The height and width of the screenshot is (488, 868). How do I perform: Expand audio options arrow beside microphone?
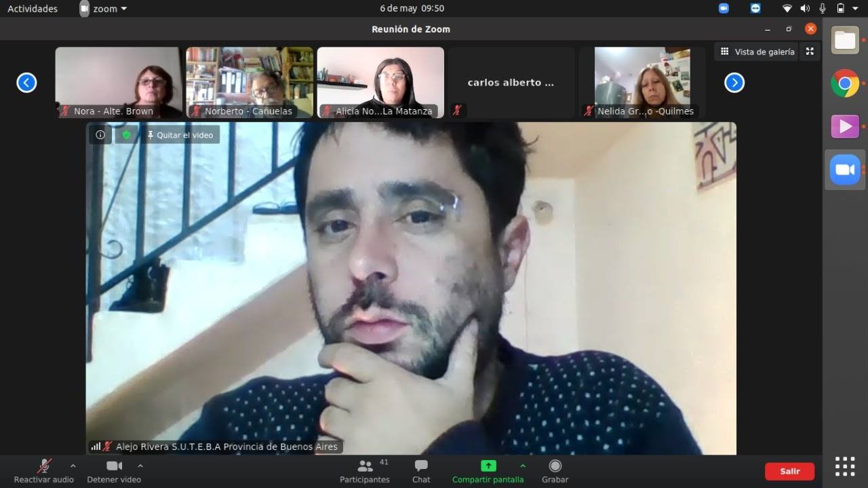pyautogui.click(x=73, y=466)
